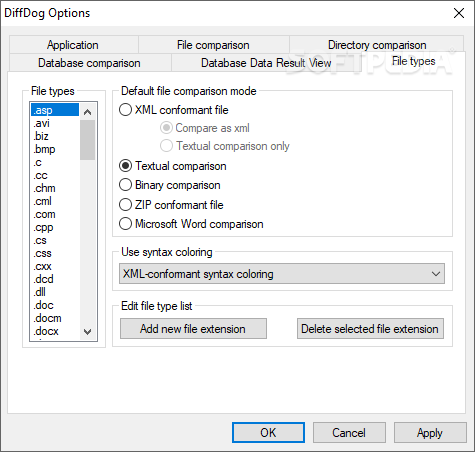Select the XML conformant file radio button

[x=125, y=110]
